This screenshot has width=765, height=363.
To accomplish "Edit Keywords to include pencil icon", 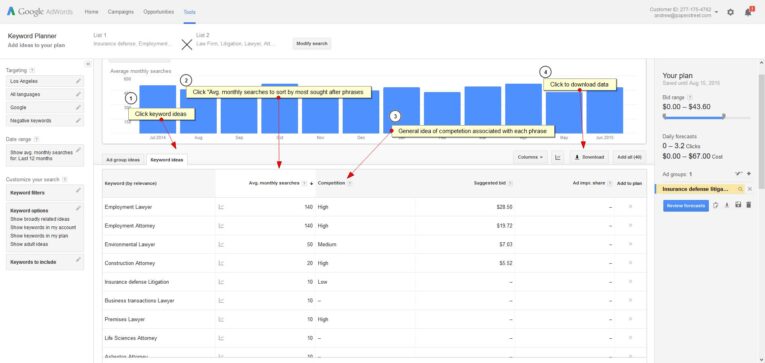I will pyautogui.click(x=78, y=260).
